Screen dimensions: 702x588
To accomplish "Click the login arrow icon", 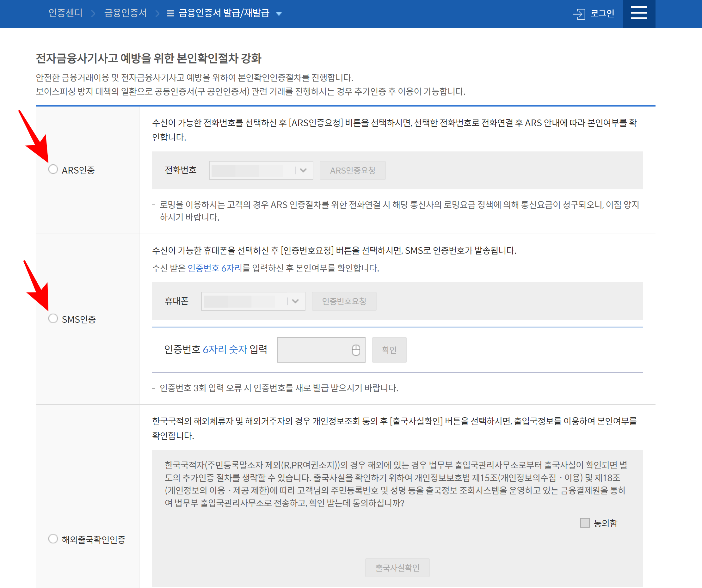I will click(x=579, y=14).
